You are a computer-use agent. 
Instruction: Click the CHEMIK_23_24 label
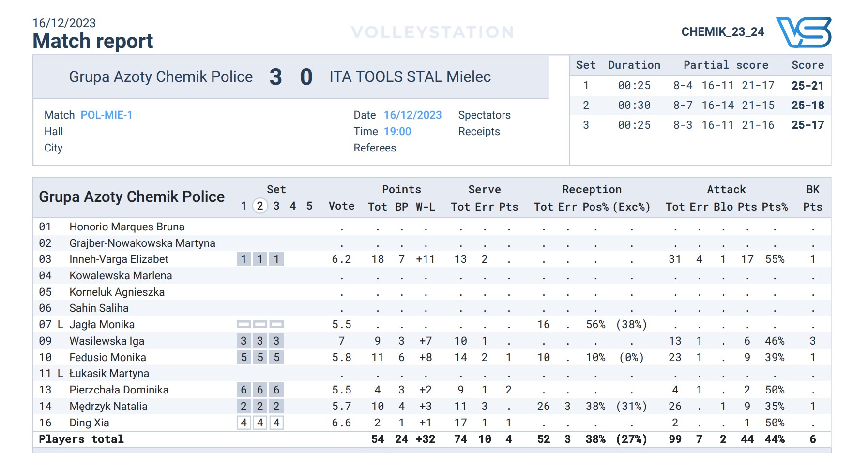723,32
